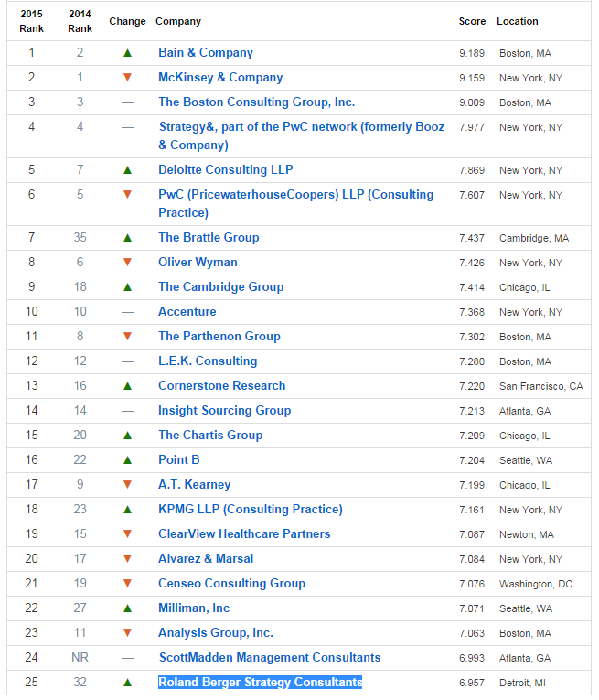Open The Cambridge Group link

pos(220,286)
